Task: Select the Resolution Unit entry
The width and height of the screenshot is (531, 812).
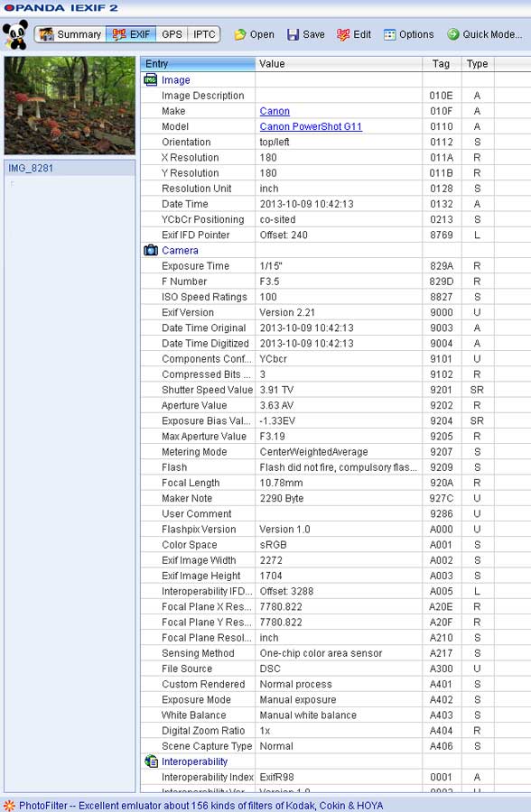Action: (x=197, y=189)
